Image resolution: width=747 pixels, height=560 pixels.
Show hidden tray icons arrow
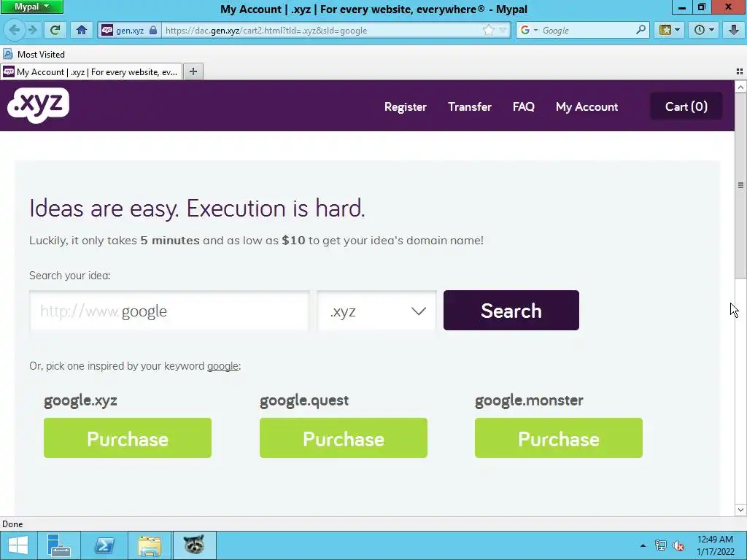pyautogui.click(x=643, y=545)
